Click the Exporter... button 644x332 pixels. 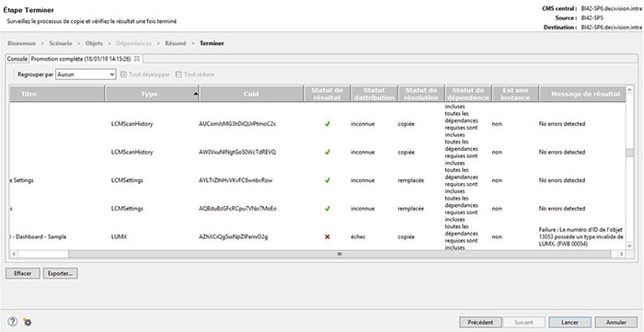pos(61,273)
